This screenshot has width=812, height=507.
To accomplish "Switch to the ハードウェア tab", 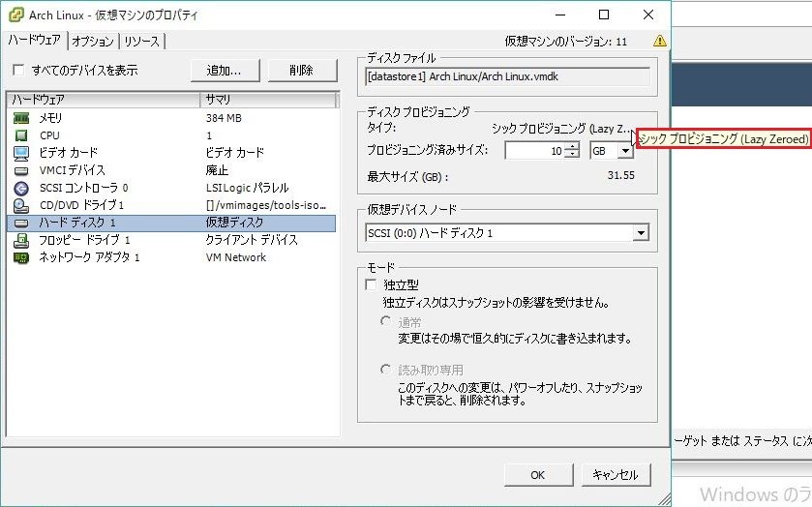I will (35, 40).
